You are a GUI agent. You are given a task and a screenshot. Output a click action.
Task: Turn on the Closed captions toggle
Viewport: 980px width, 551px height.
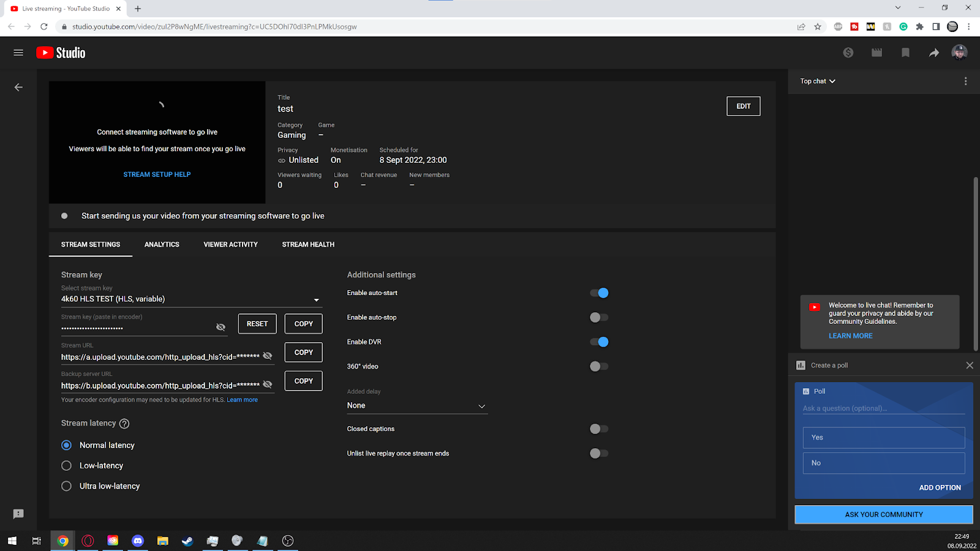pyautogui.click(x=599, y=429)
